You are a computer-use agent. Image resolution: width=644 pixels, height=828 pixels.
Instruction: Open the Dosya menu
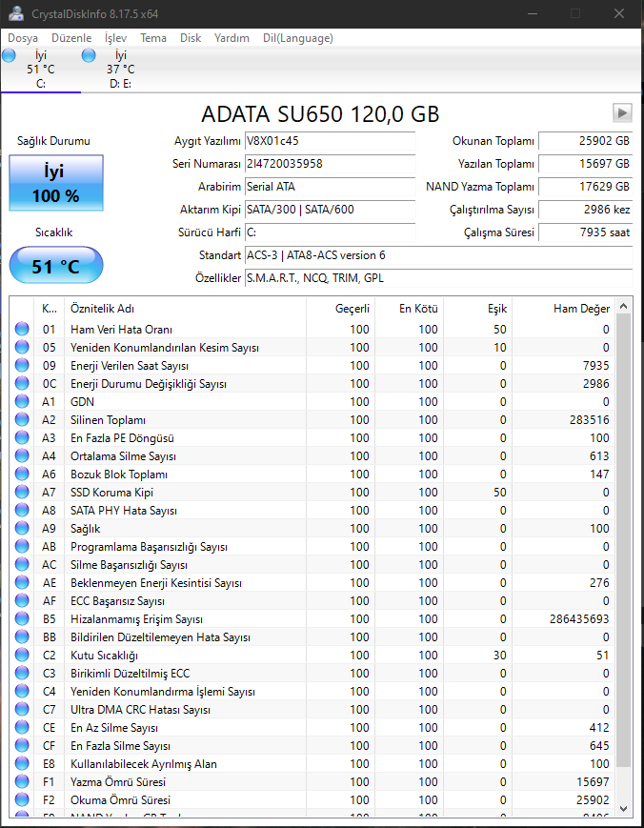coord(23,38)
